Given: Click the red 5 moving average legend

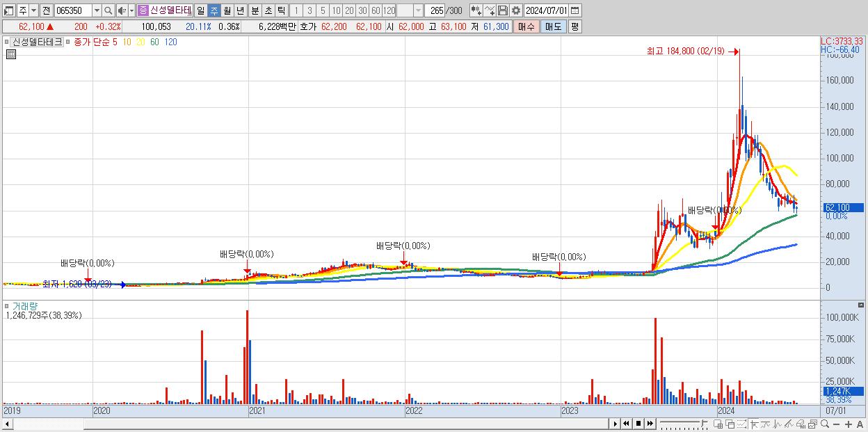Looking at the screenshot, I should (x=115, y=42).
